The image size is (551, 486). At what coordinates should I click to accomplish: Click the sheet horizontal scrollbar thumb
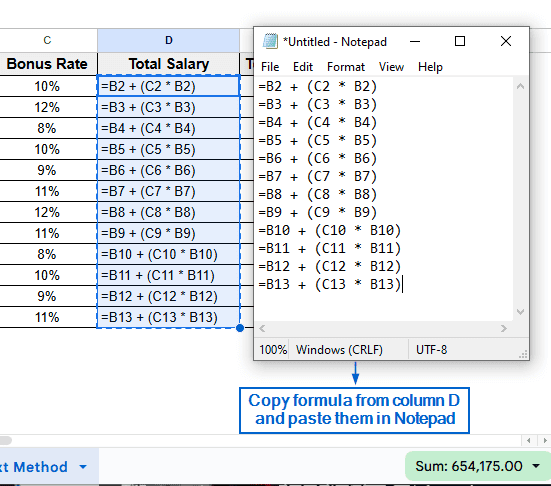click(5, 440)
